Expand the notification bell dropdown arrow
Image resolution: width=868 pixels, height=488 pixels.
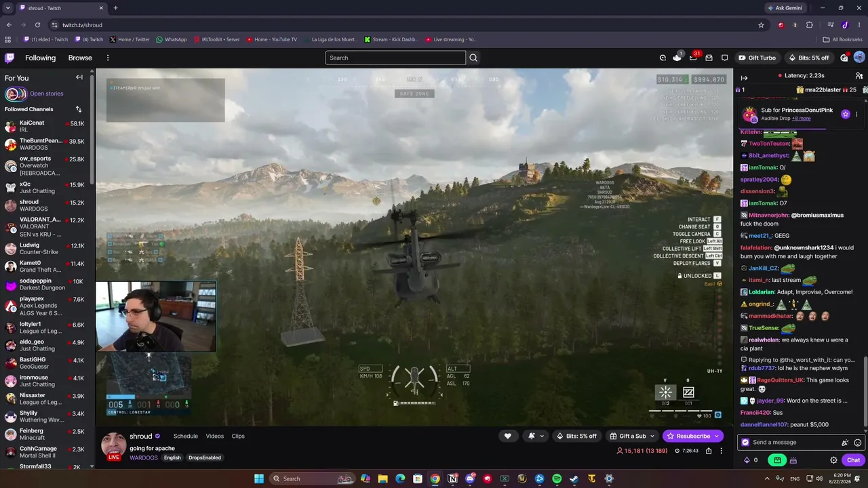[x=541, y=436]
